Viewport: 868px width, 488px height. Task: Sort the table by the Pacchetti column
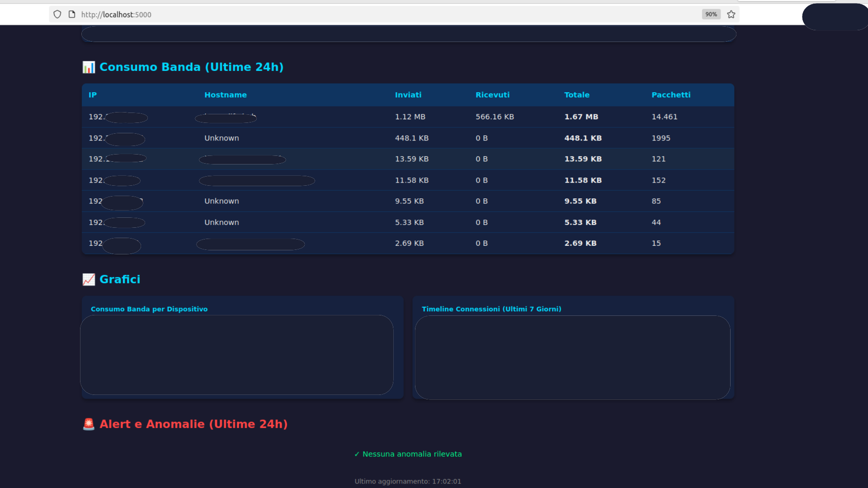[x=671, y=94]
